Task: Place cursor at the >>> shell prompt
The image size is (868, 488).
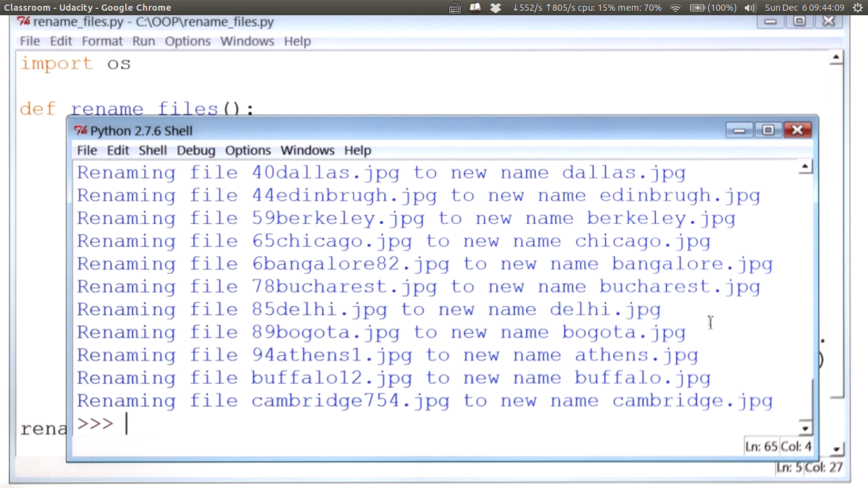Action: (x=95, y=423)
